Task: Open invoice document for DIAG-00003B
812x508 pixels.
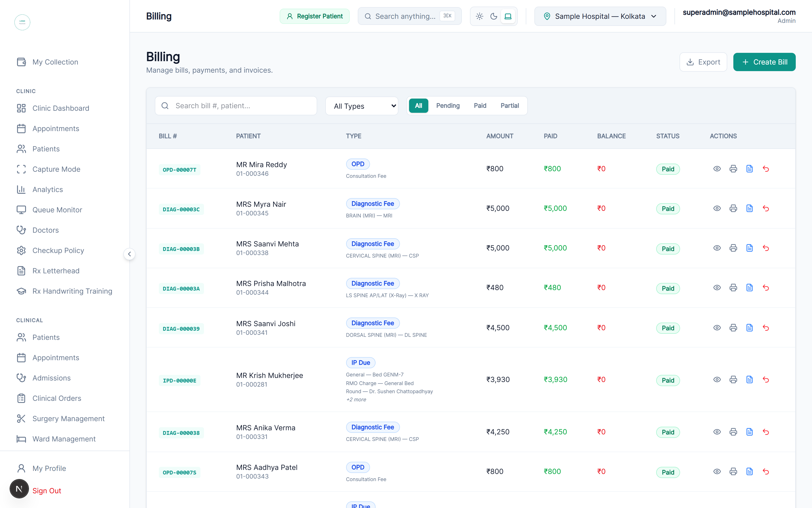Action: click(x=749, y=248)
